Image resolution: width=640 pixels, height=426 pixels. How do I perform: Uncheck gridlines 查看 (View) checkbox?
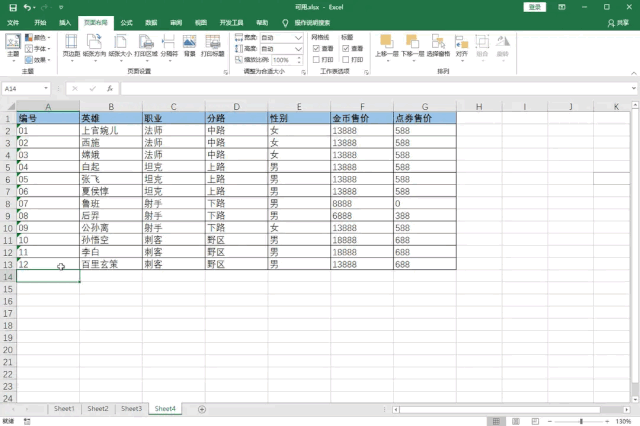(x=316, y=49)
